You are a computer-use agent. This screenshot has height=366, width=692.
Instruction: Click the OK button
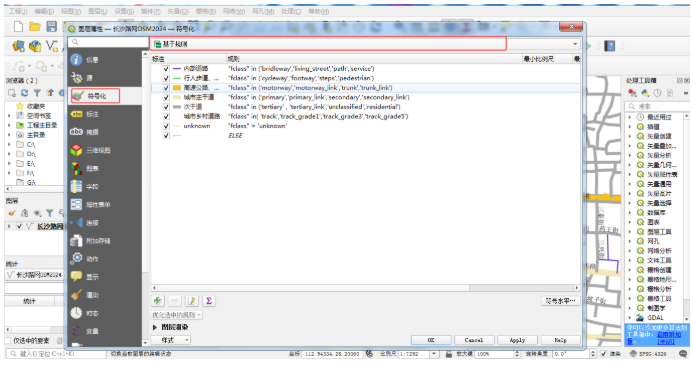tap(431, 340)
